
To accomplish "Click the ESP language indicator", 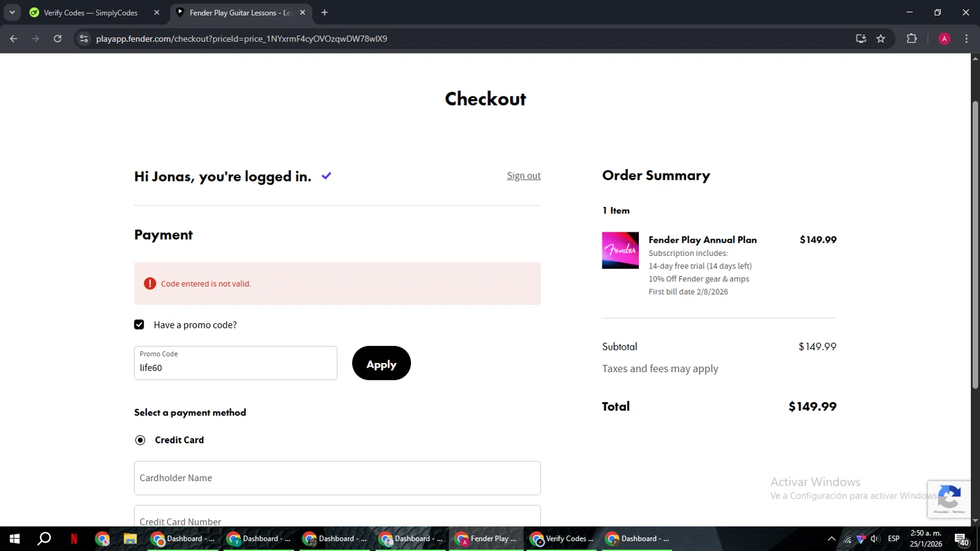I will coord(894,539).
